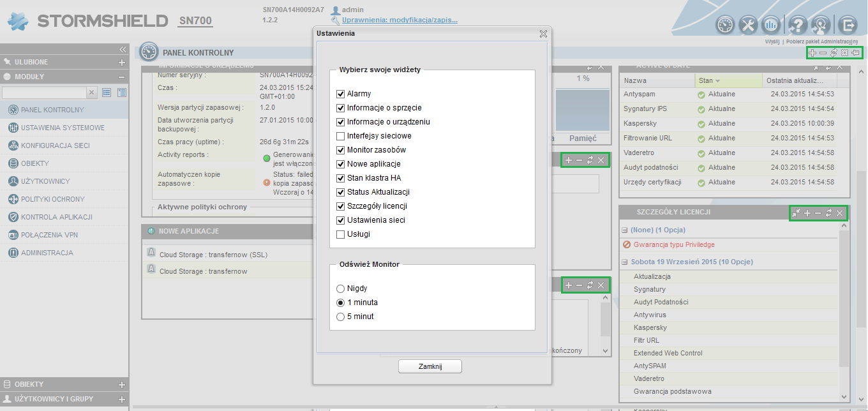
Task: Click the Stormshield logo
Action: 88,21
